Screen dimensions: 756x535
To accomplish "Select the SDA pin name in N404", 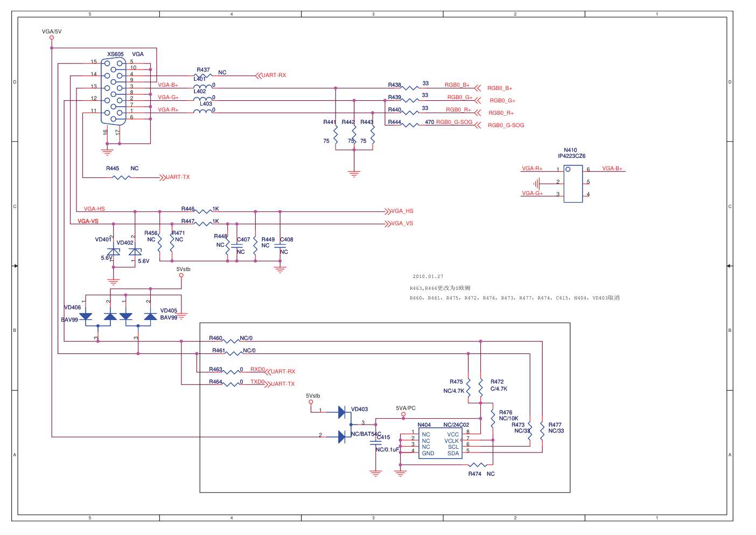I will click(x=453, y=454).
